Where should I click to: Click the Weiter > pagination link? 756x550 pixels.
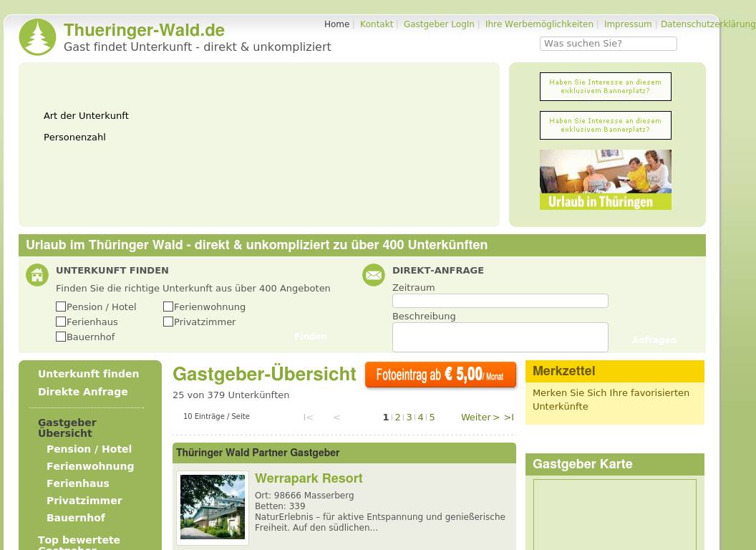480,418
